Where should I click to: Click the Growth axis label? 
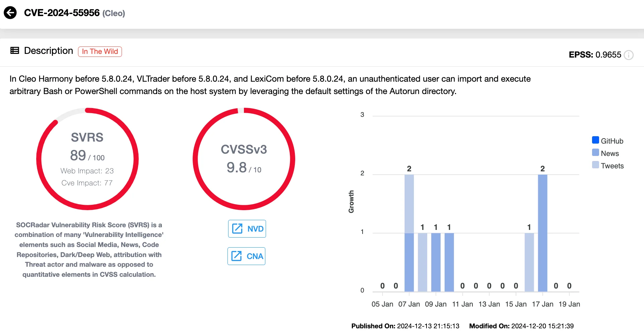351,202
